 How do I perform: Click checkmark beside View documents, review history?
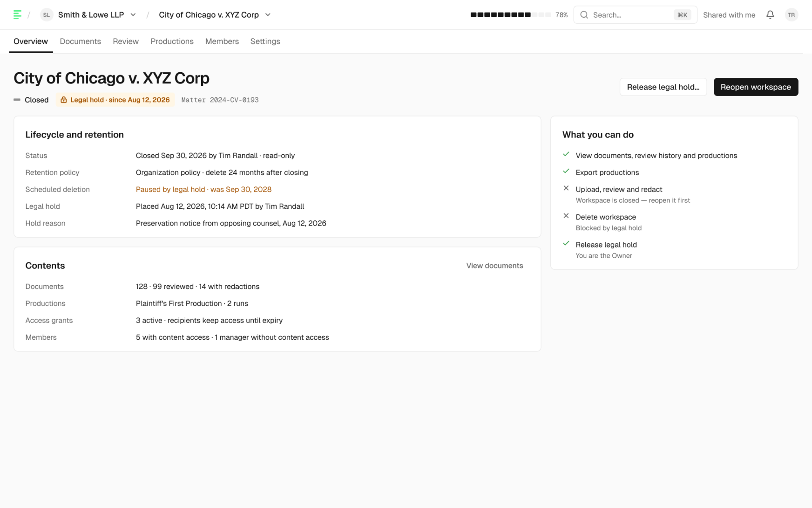[x=566, y=154]
